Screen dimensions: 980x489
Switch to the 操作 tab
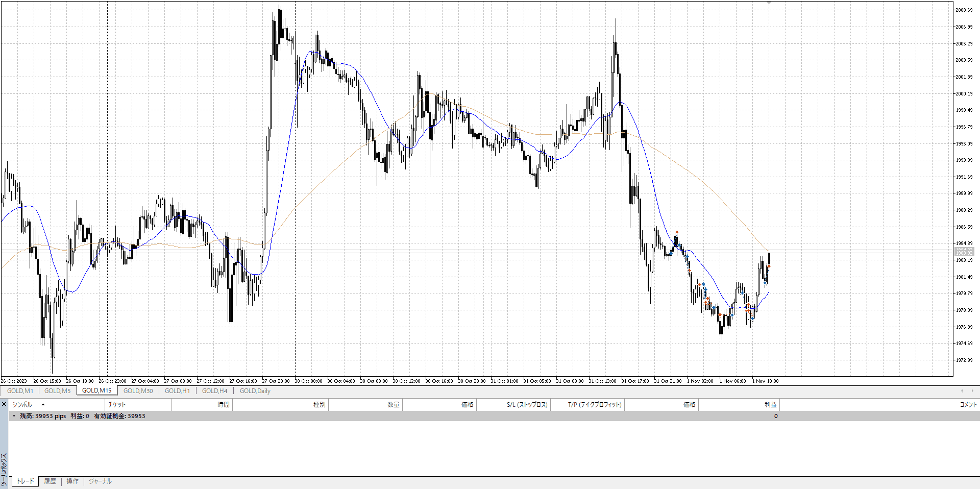pos(72,481)
